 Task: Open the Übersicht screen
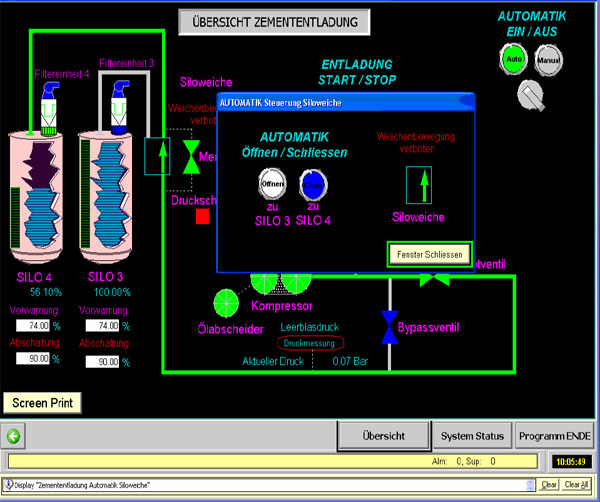pyautogui.click(x=383, y=436)
